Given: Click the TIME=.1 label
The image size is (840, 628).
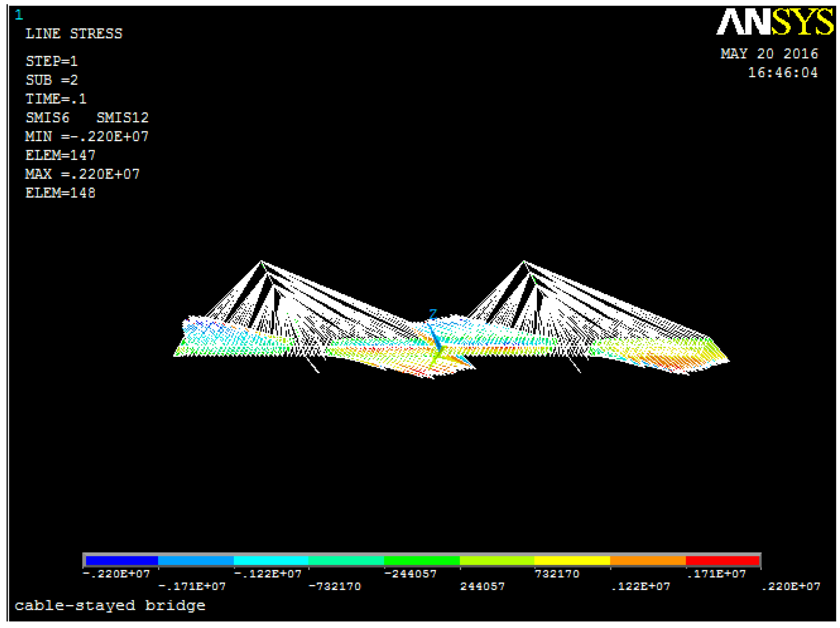Looking at the screenshot, I should click(x=56, y=99).
